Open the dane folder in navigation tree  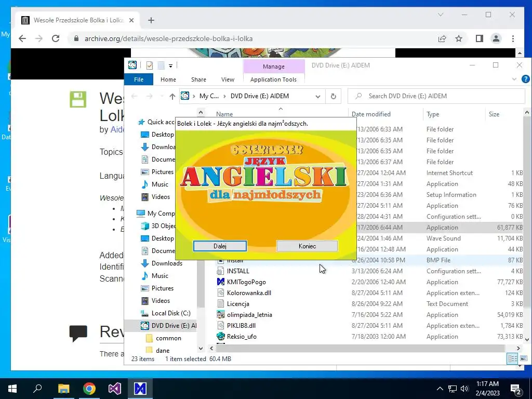[x=163, y=350]
